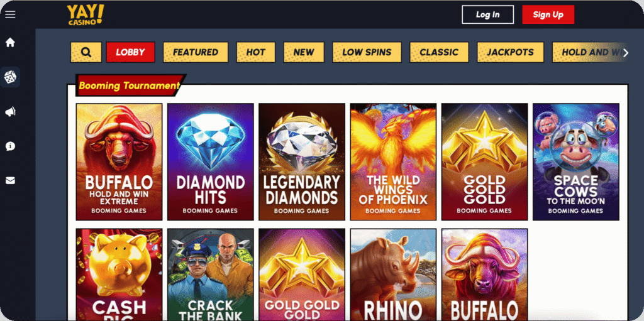
Task: Open the info icon in the sidebar
Action: 10,146
